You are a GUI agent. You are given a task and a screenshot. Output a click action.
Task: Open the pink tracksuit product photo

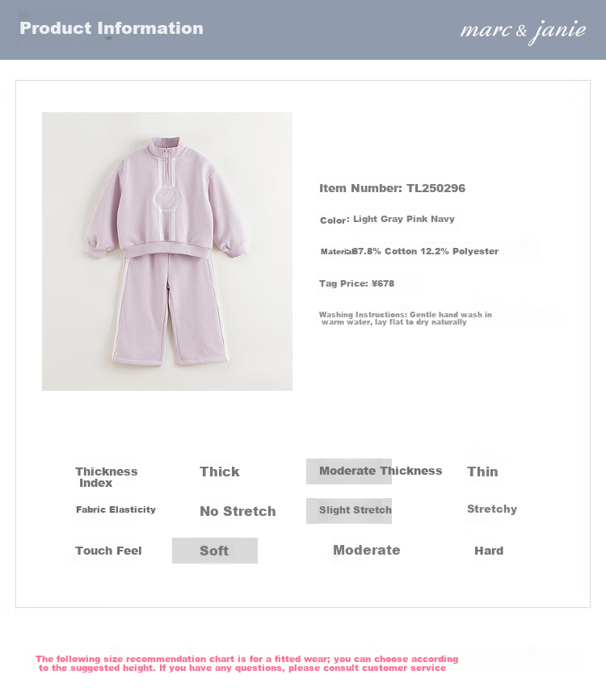tap(167, 251)
